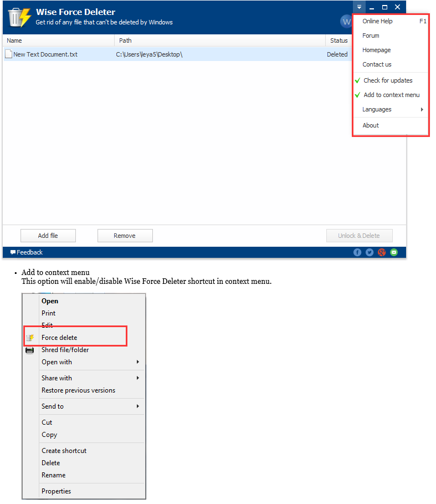Open the title bar dropdown menu arrow

point(359,7)
